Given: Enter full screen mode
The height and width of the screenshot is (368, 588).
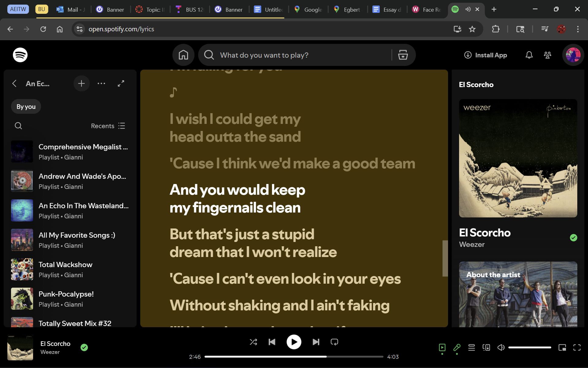Looking at the screenshot, I should click(577, 347).
